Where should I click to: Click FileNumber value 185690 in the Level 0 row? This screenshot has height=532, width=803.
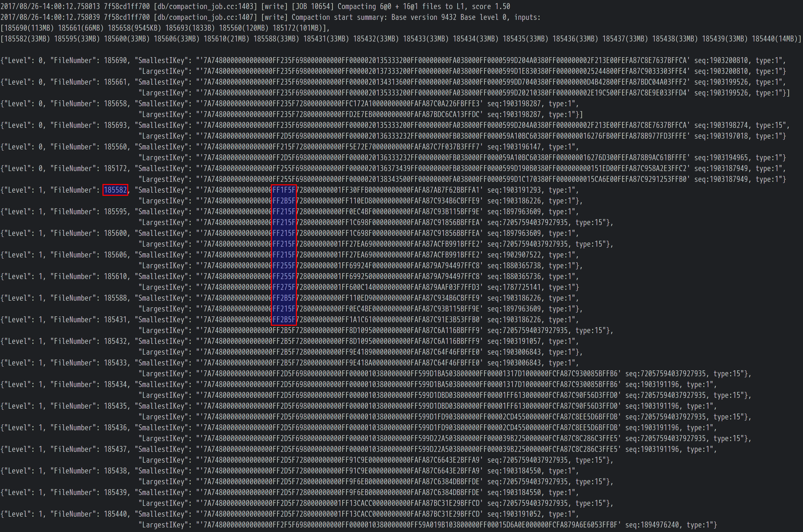115,61
